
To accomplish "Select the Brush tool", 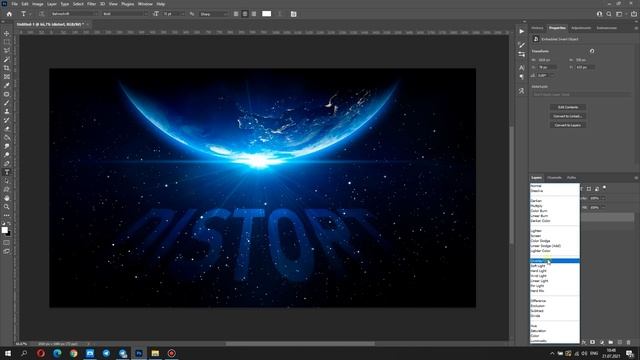I will 7,103.
